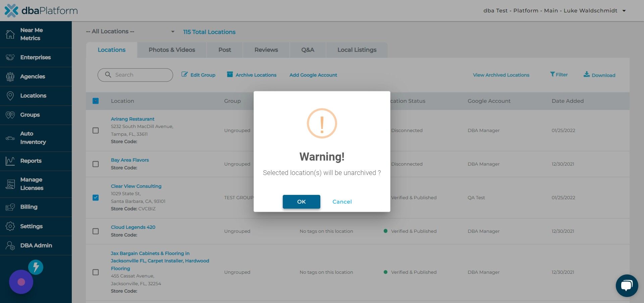
Task: Select the Locations pin icon in sidebar
Action: point(10,96)
